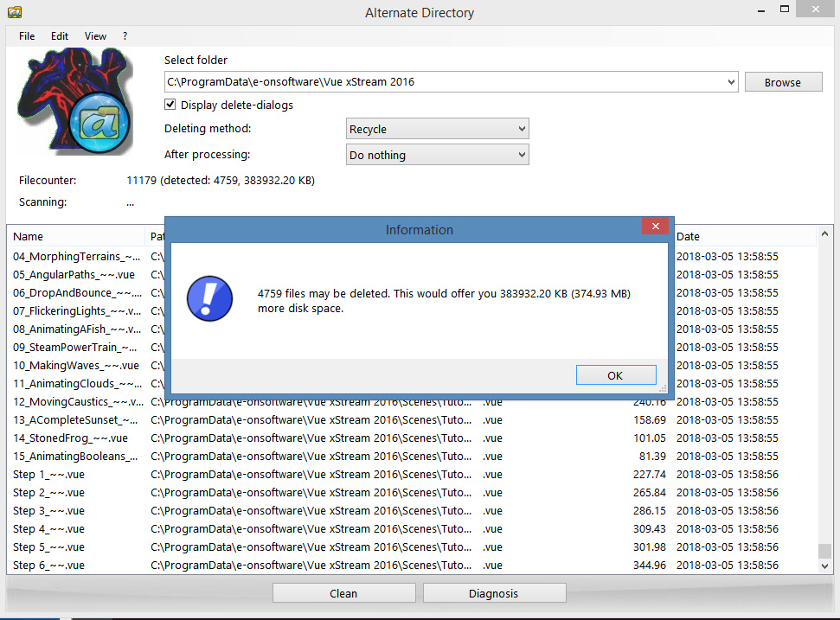
Task: Open the ? help menu
Action: click(125, 36)
